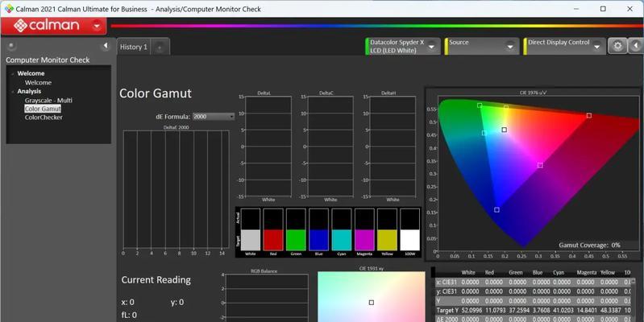Viewport: 644px width, 322px height.
Task: Click the CIE 1931 xy chart
Action: [x=372, y=296]
